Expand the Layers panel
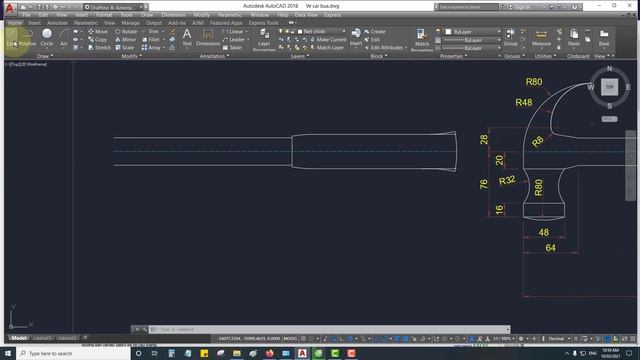Image resolution: width=640 pixels, height=360 pixels. click(300, 56)
